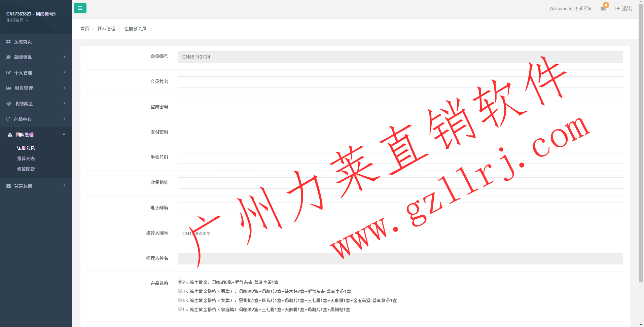Click the logout arrow icon beside 退出
Viewport: 644px width, 327px height.
[x=617, y=8]
